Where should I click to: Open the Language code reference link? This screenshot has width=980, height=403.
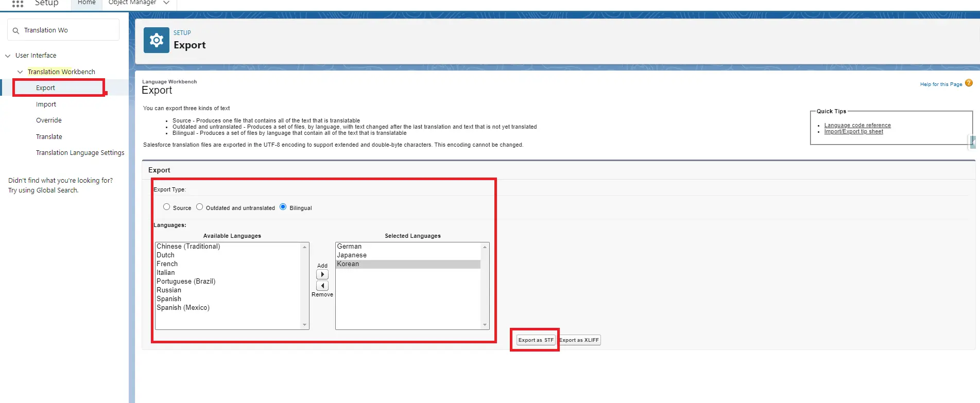click(x=857, y=126)
